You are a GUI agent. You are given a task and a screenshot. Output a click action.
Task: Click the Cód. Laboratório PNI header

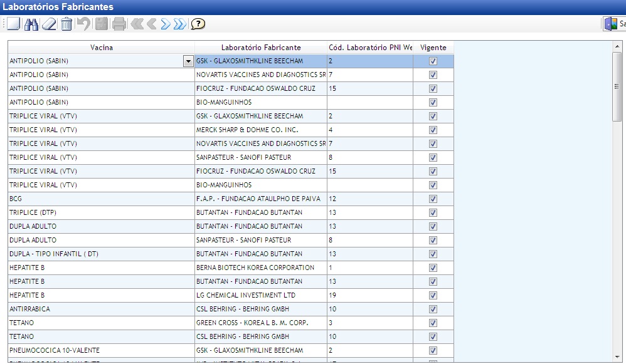click(x=370, y=48)
